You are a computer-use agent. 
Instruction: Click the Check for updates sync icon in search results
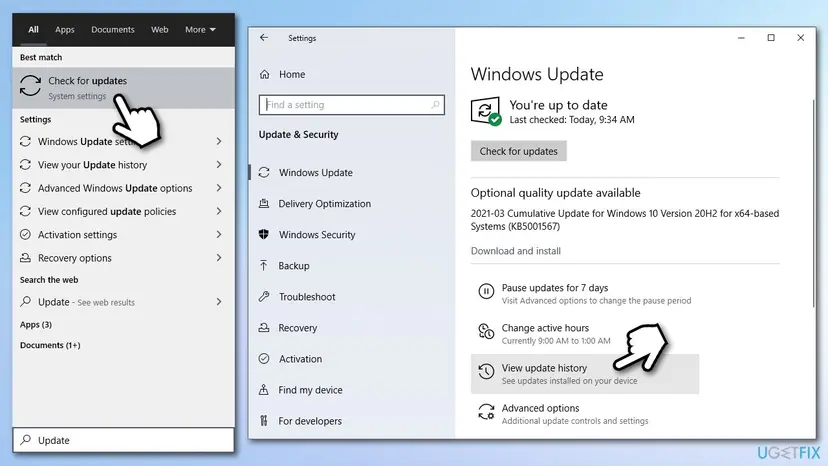click(x=30, y=86)
